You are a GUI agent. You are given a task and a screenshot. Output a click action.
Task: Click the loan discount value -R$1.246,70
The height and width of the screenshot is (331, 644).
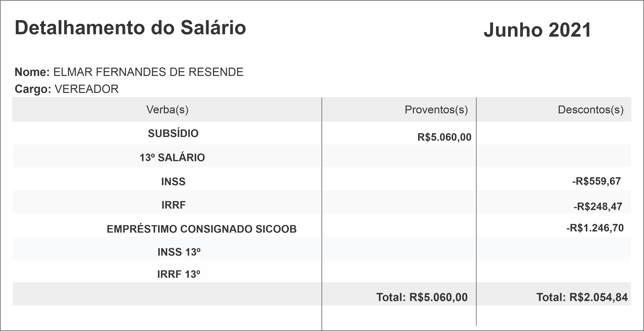tap(595, 228)
